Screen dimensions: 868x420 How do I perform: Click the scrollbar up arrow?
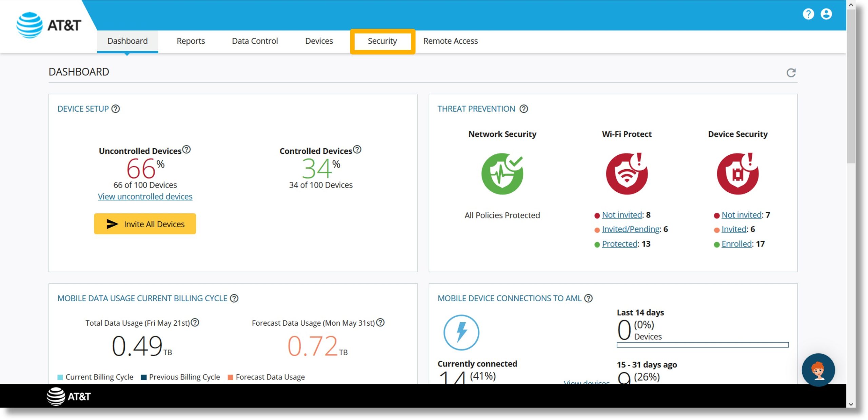(x=851, y=5)
